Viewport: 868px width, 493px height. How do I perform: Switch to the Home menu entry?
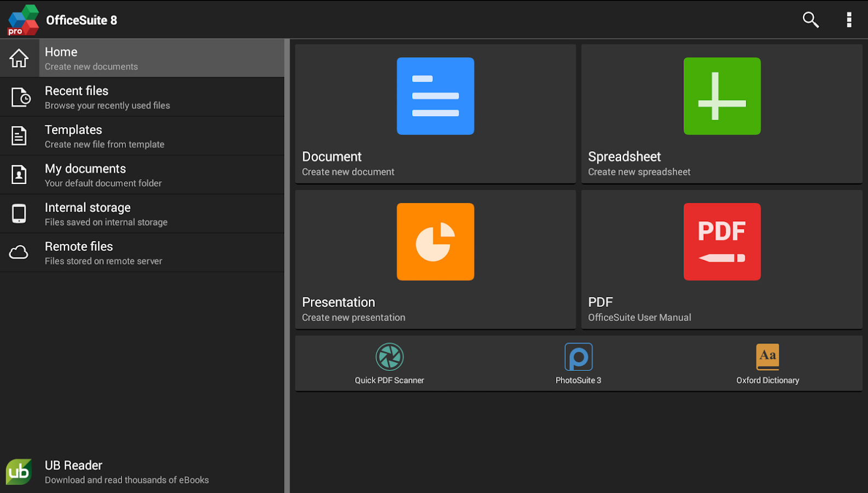coord(142,58)
